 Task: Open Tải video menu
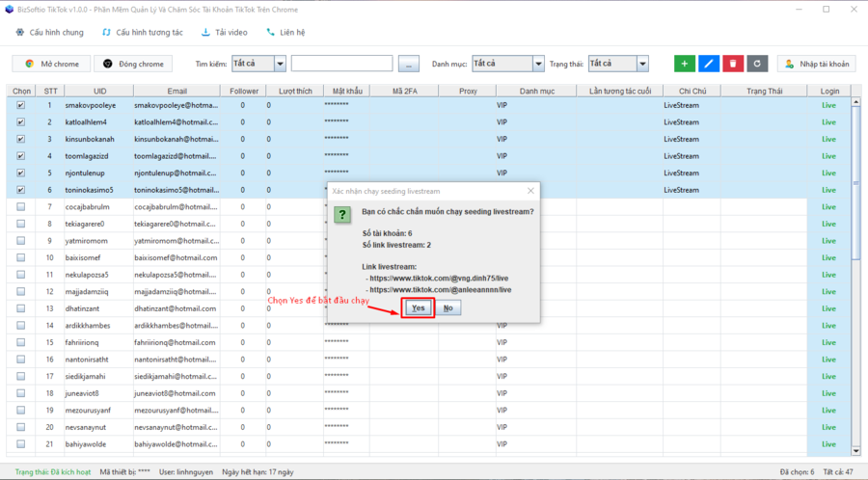(224, 32)
